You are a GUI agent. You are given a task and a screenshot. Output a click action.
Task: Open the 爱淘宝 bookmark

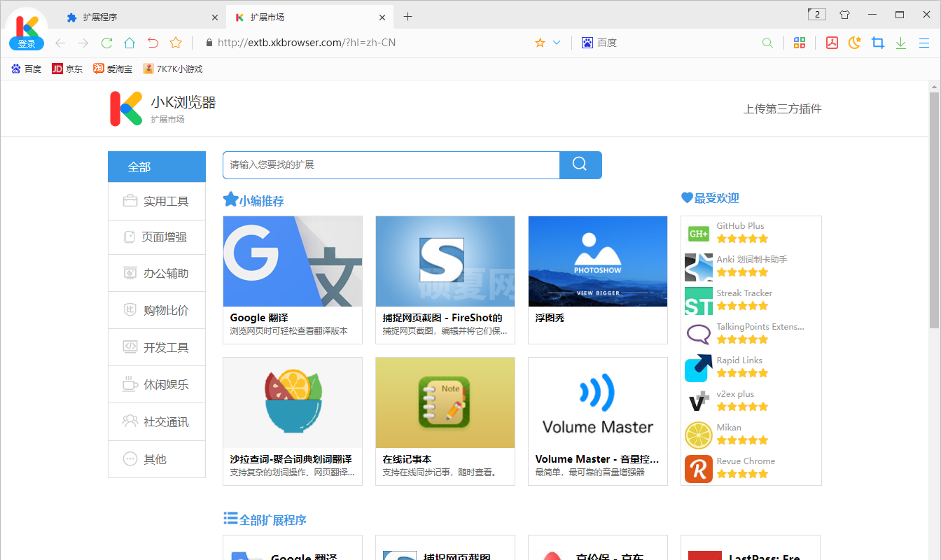pyautogui.click(x=113, y=69)
